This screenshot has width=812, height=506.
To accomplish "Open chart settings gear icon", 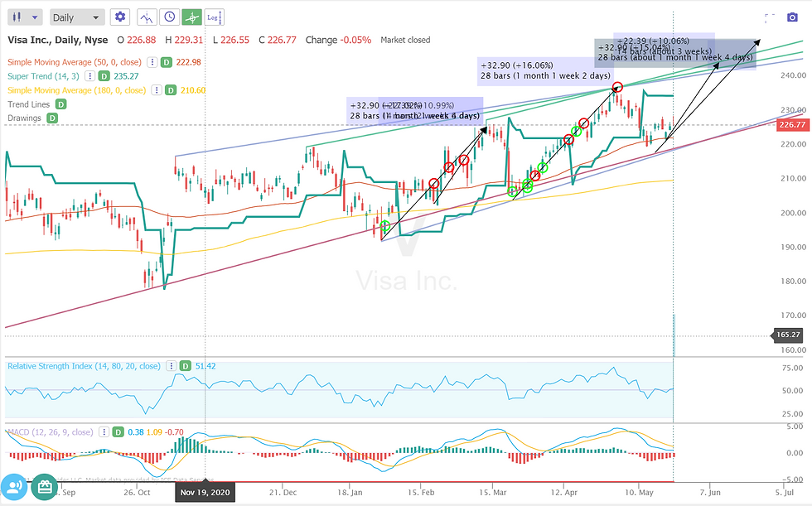I will [x=120, y=17].
